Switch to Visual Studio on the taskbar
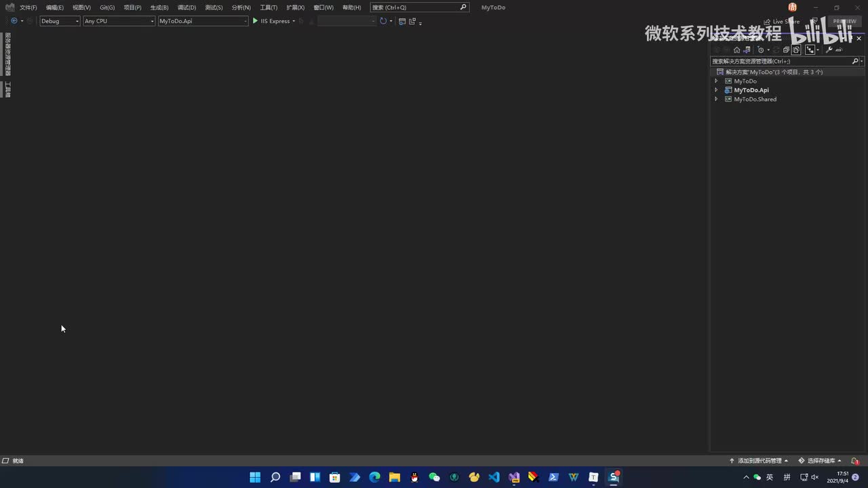868x488 pixels. tap(514, 477)
